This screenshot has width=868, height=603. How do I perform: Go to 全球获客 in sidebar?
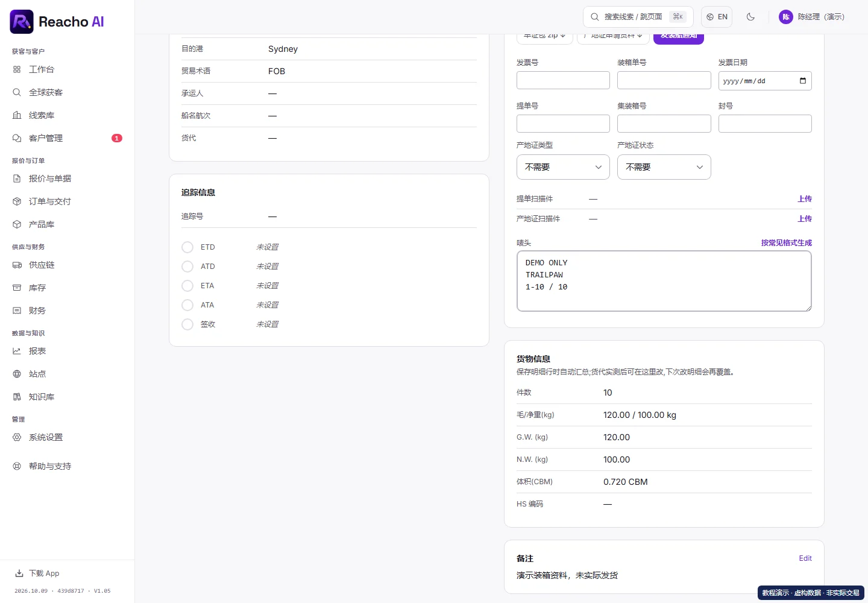pos(67,92)
